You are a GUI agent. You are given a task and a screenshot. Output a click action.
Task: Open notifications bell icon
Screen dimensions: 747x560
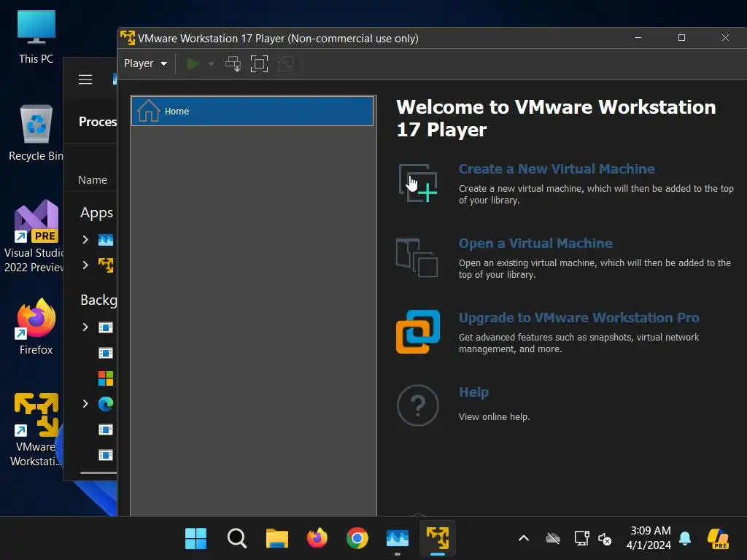click(685, 539)
